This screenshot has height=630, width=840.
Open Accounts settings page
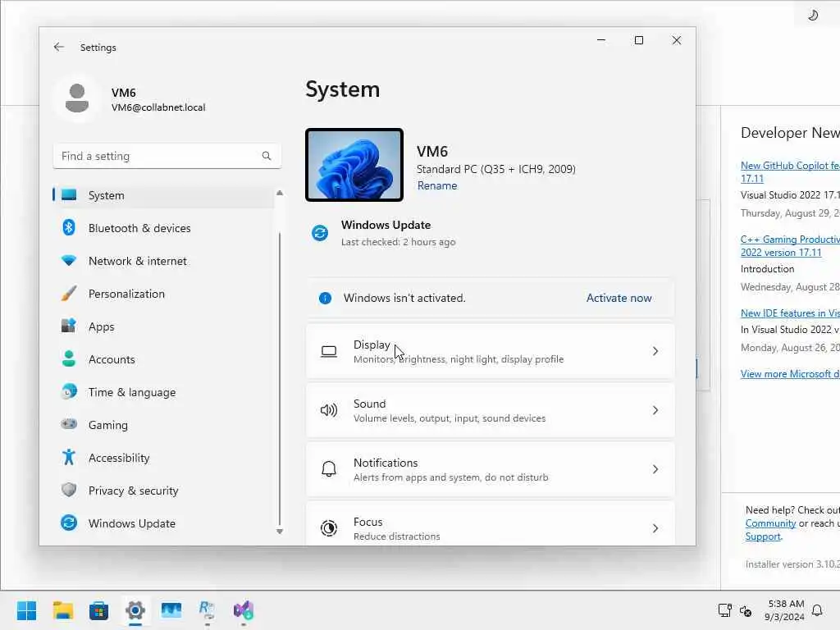[x=163, y=359]
